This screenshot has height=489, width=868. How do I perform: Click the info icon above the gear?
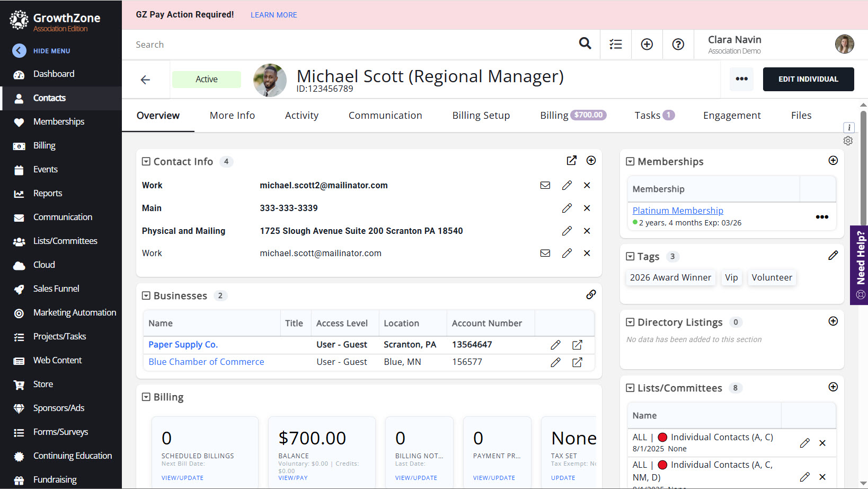point(849,127)
